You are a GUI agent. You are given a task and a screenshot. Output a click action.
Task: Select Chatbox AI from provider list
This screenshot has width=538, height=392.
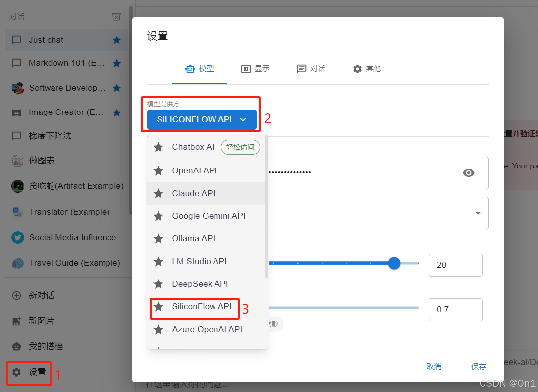pyautogui.click(x=206, y=147)
